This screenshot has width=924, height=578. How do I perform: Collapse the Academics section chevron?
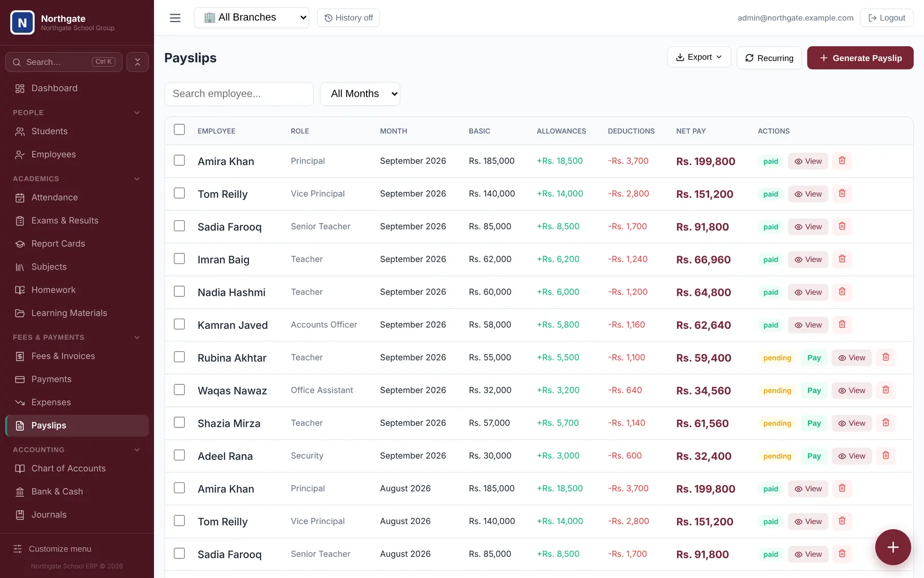pyautogui.click(x=137, y=179)
